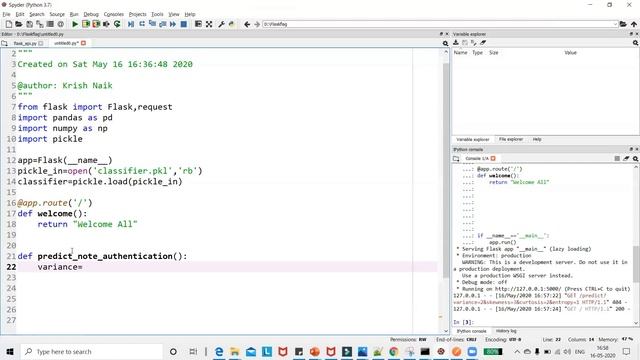
Task: Browse working directory folder icon
Action: (x=623, y=24)
